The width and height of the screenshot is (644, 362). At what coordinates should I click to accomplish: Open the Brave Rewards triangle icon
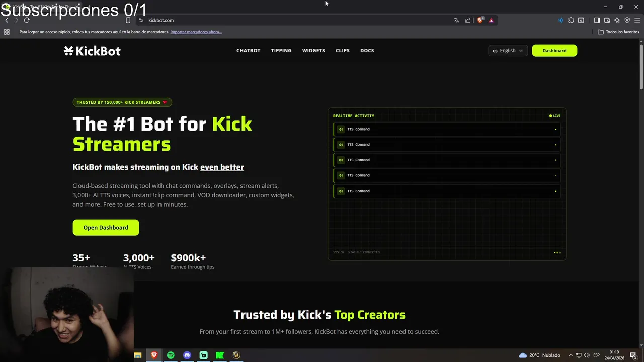491,20
